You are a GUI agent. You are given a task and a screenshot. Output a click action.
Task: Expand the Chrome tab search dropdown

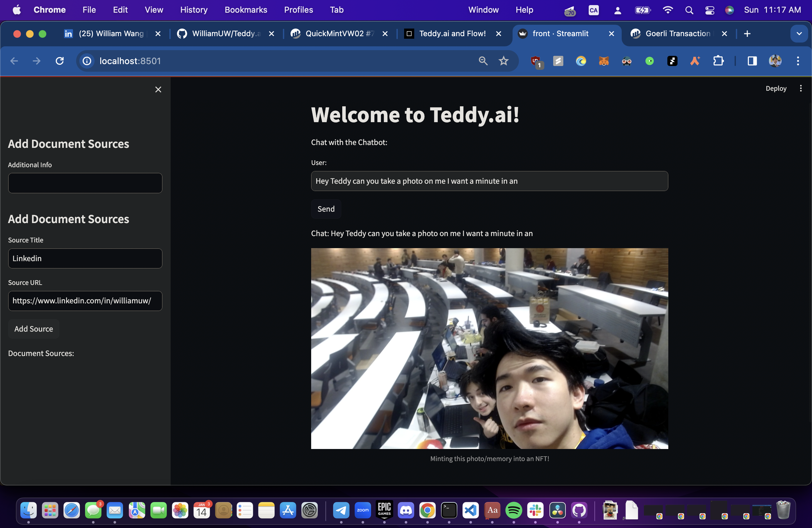pyautogui.click(x=799, y=34)
